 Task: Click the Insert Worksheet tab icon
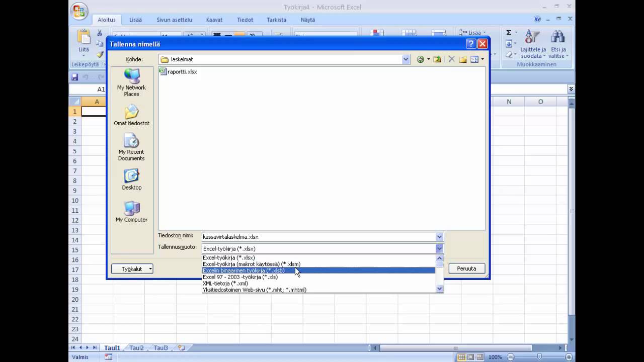pos(181,348)
